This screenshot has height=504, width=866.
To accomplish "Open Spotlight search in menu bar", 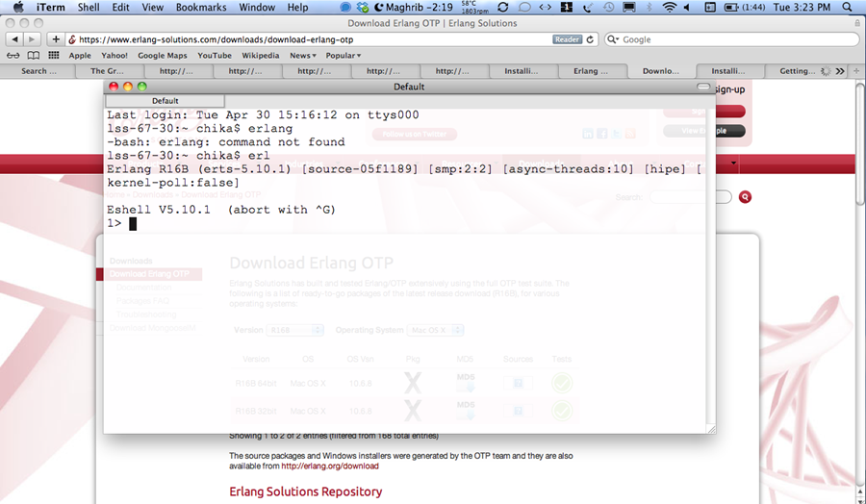I will [x=847, y=7].
